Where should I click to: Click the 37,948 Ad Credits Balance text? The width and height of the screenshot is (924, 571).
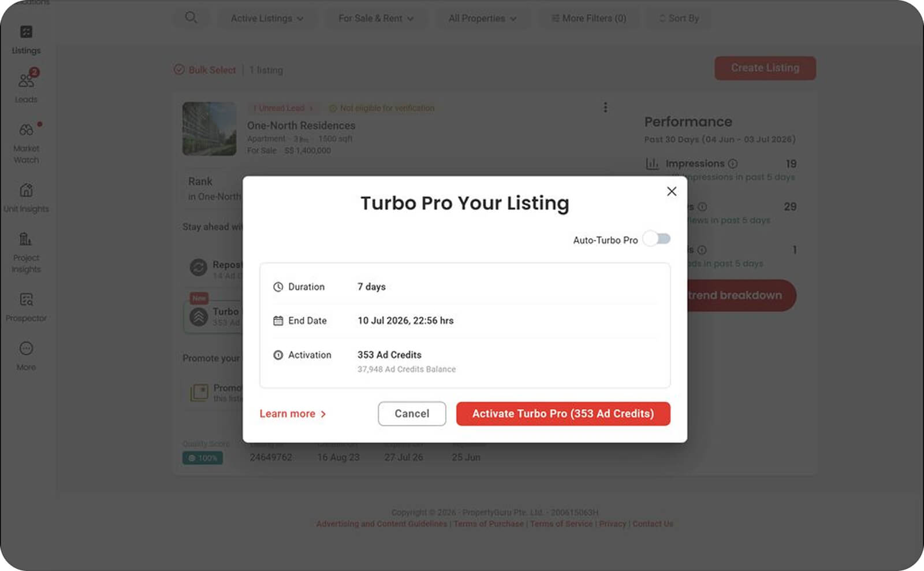[x=407, y=369]
